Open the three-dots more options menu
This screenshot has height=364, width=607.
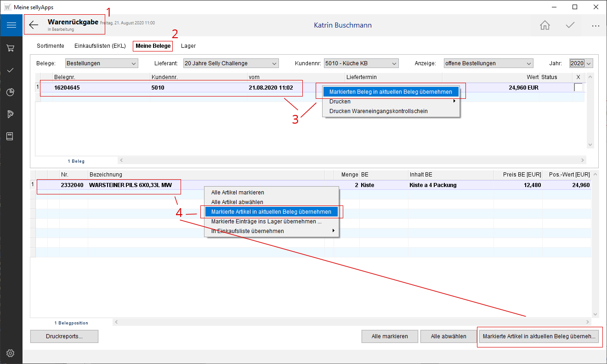click(596, 26)
